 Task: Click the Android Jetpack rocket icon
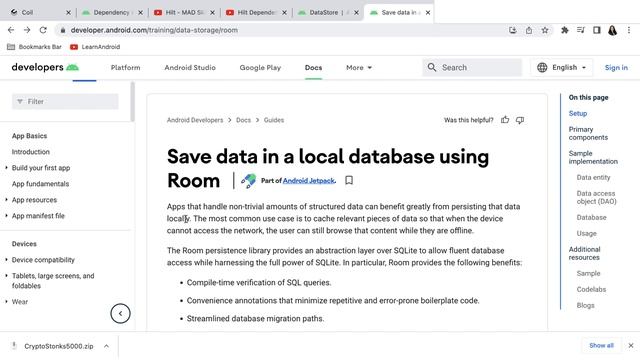point(248,180)
